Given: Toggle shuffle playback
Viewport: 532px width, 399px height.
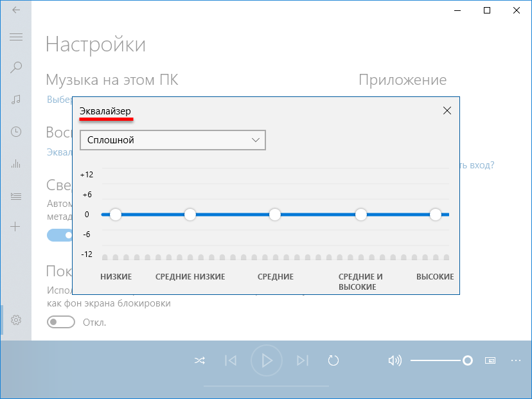Looking at the screenshot, I should pos(199,360).
